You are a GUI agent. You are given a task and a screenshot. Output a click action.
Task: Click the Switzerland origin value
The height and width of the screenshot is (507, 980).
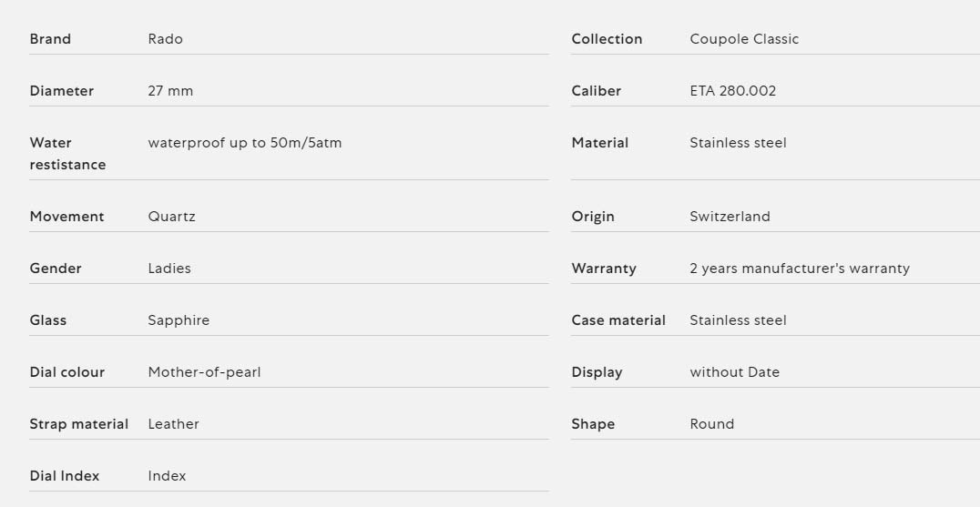click(x=730, y=216)
